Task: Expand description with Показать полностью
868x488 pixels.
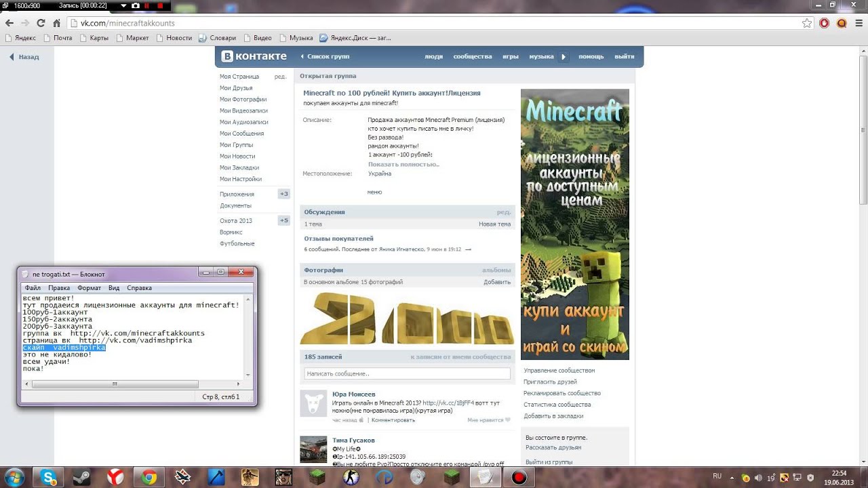Action: coord(403,164)
